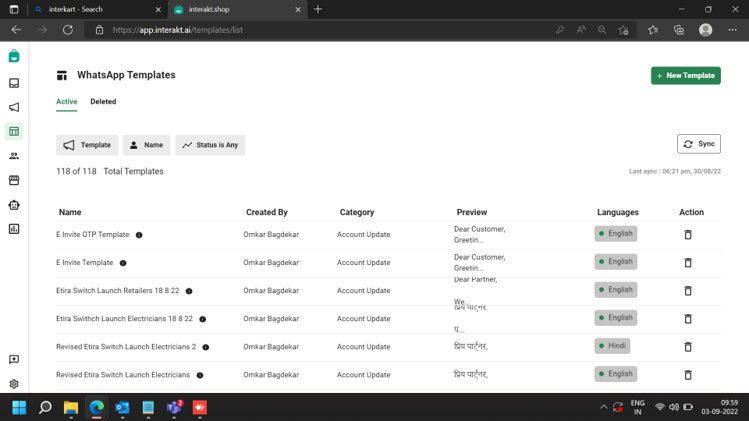Click English badge for Etira Switch Launch Retailers
Image resolution: width=749 pixels, height=421 pixels.
click(615, 290)
